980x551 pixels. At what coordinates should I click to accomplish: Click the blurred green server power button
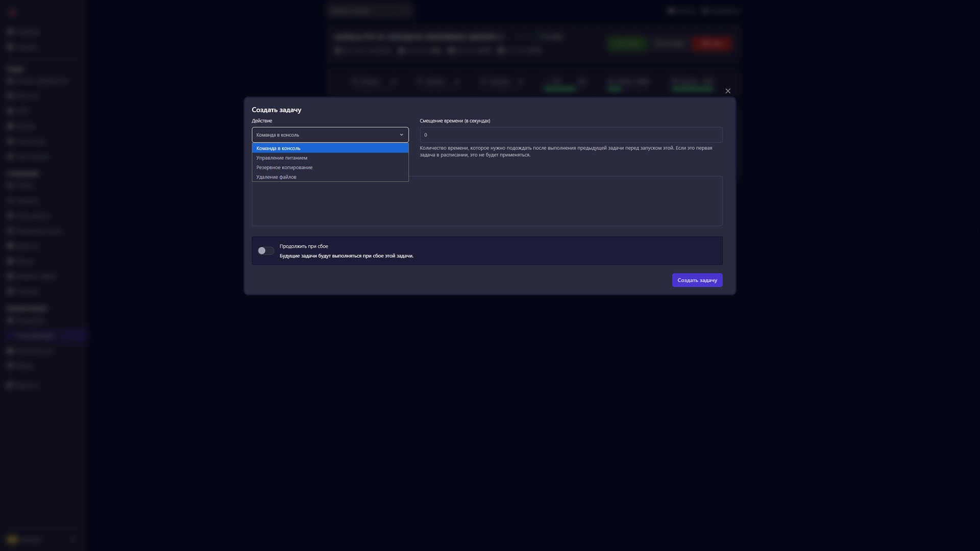627,43
